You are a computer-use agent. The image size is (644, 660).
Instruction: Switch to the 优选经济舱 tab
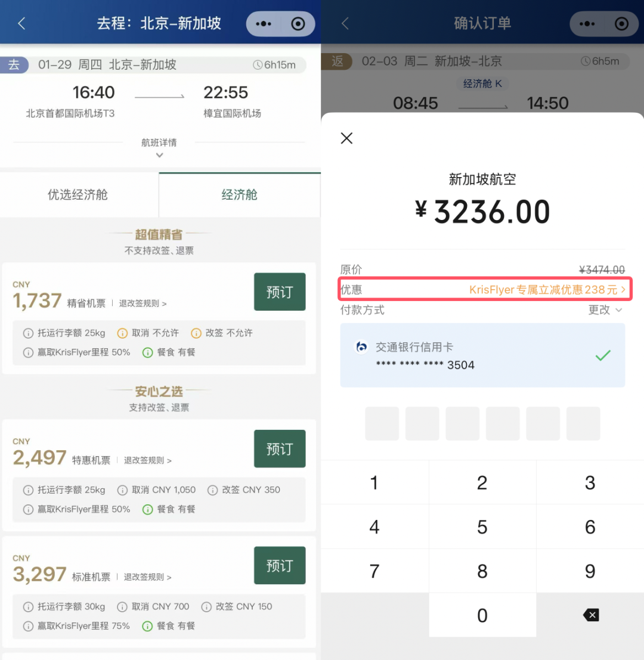(x=78, y=195)
